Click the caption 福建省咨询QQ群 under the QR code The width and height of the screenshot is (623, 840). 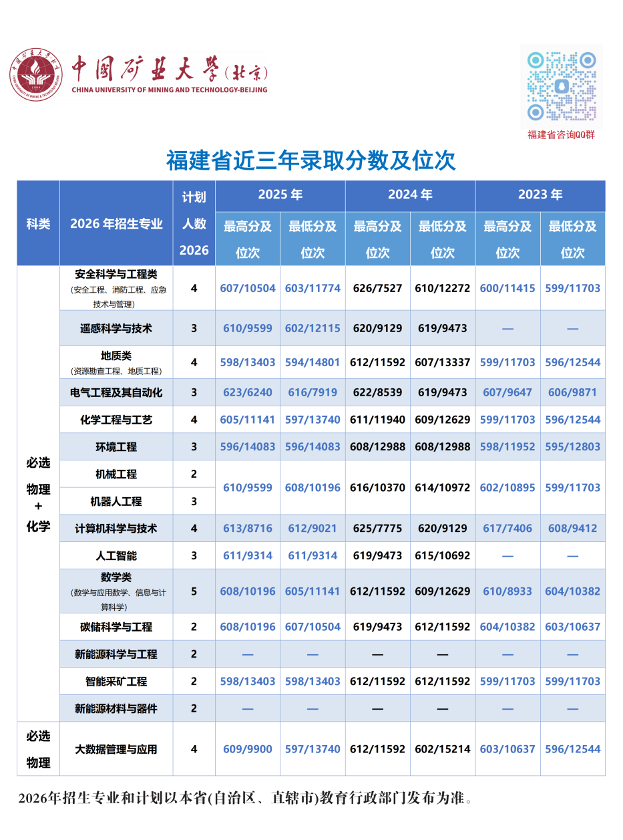click(561, 134)
